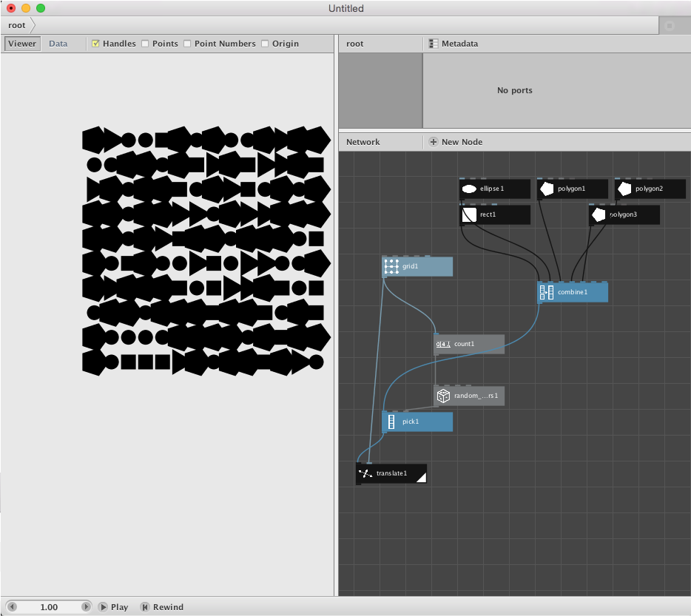Click the frame number field 1.00
Screen dimensions: 691x616
pyautogui.click(x=49, y=607)
